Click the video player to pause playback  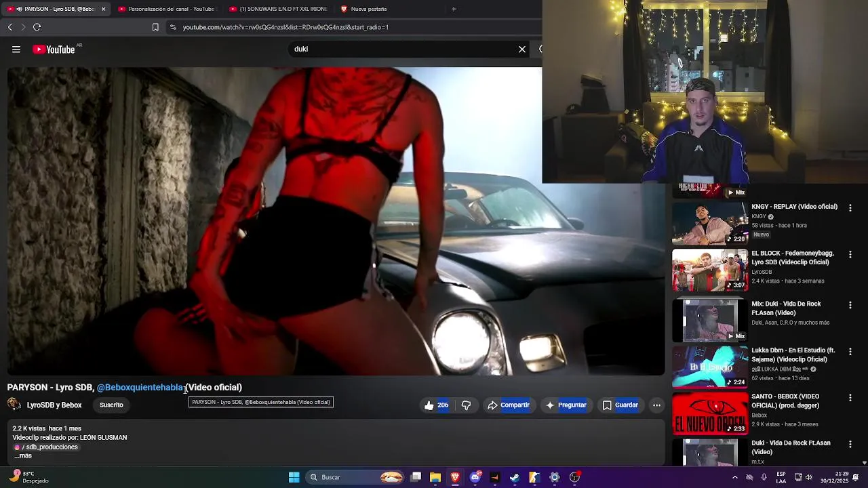(336, 221)
